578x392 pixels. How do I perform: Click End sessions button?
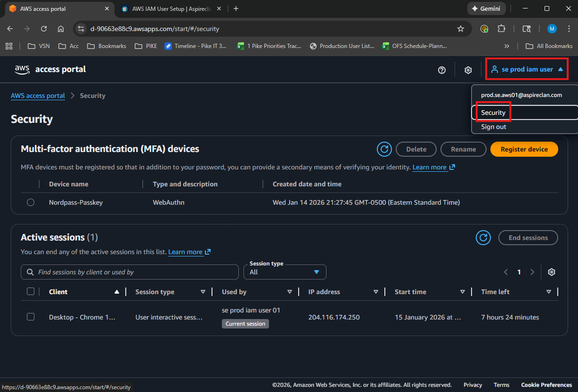tap(528, 238)
